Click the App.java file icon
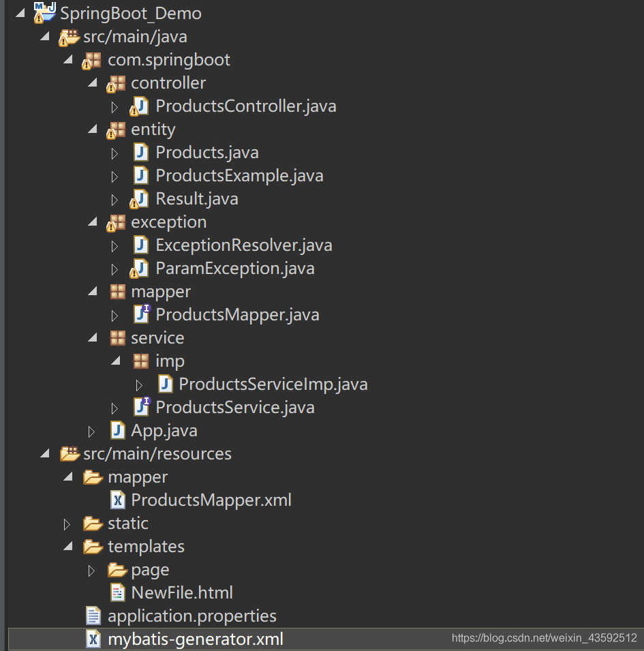The height and width of the screenshot is (651, 644). point(118,431)
